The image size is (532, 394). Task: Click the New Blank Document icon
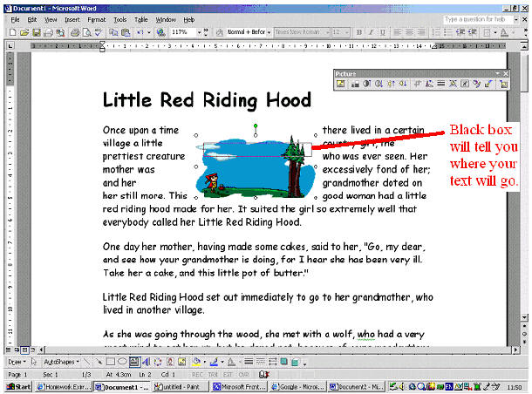pyautogui.click(x=10, y=32)
